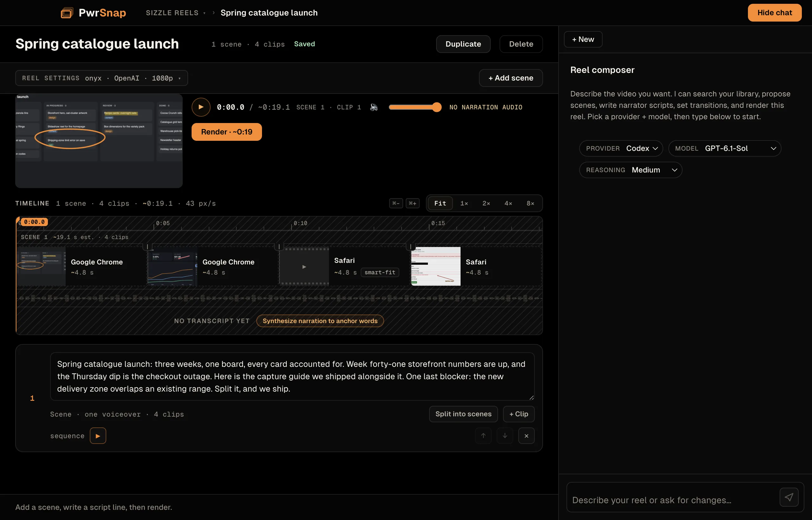Set timeline zoom to 2×

click(486, 203)
